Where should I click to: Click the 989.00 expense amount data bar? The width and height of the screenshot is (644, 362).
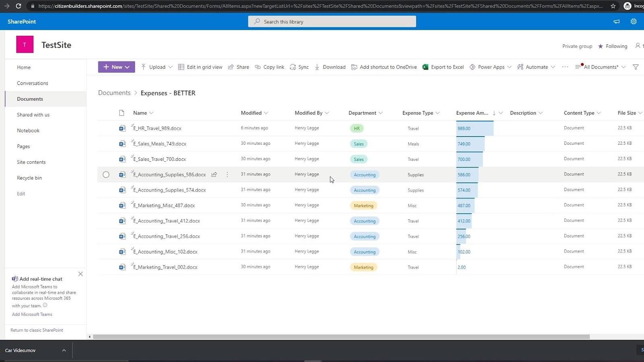[x=475, y=128]
